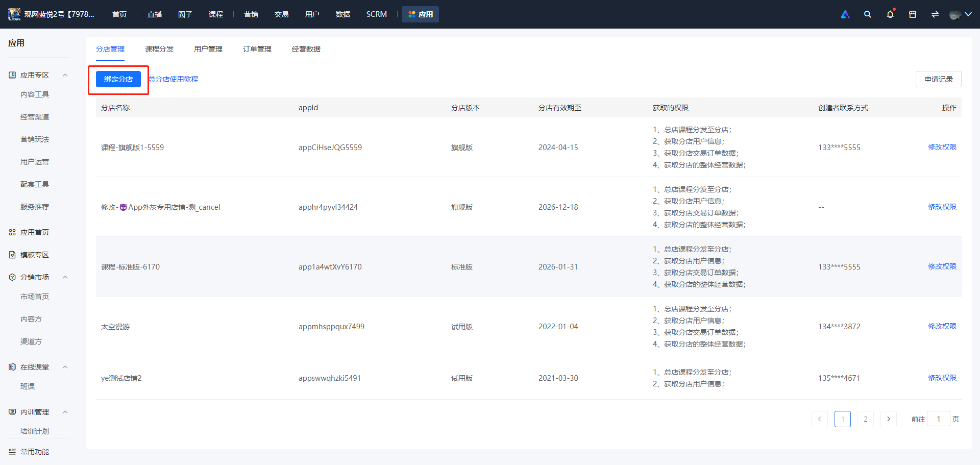This screenshot has width=980, height=465.
Task: Click the search magnifier icon in header
Action: [x=867, y=14]
